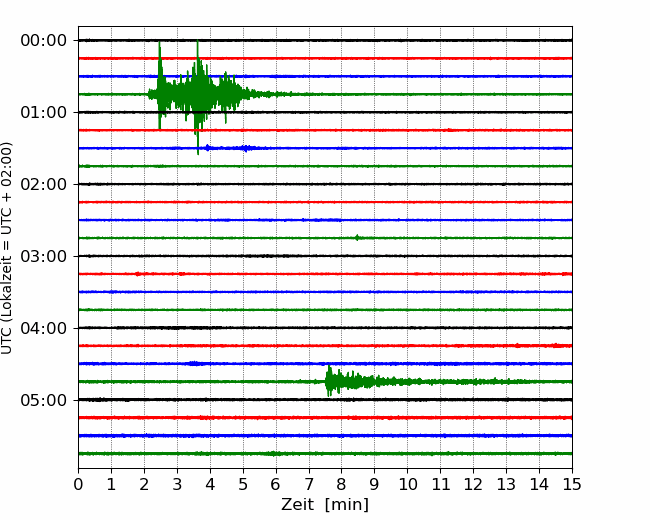Click x-axis tick label 10
Screen dimensions: 650x520
pyautogui.click(x=407, y=484)
